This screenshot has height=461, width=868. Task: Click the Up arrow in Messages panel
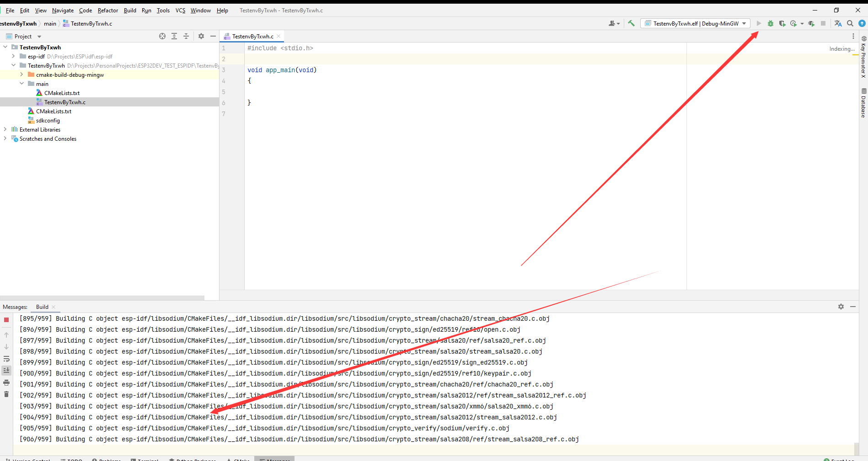pos(6,335)
